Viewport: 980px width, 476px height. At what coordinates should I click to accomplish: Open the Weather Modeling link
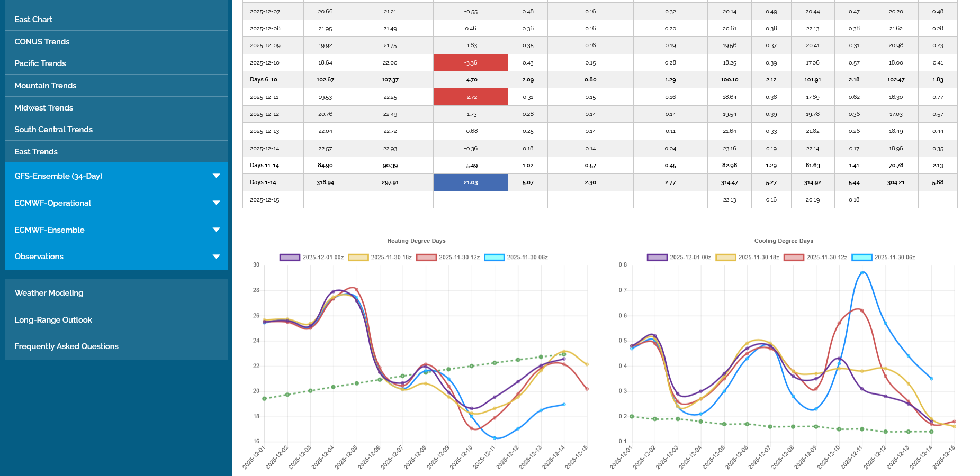point(49,293)
